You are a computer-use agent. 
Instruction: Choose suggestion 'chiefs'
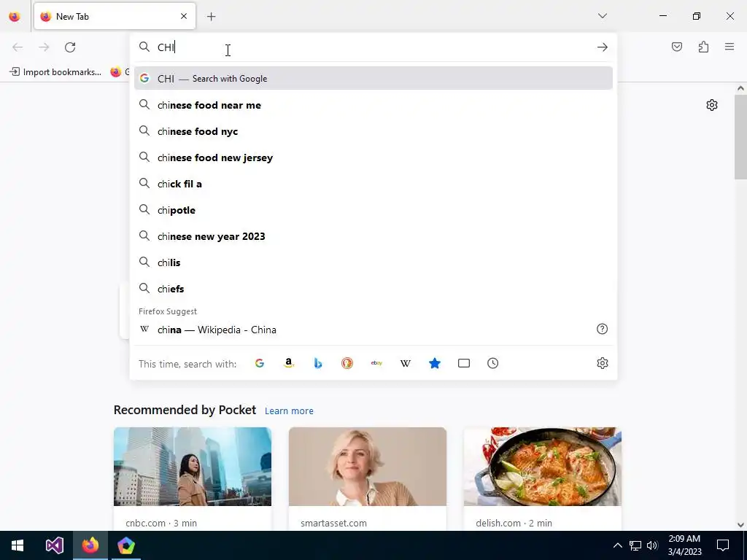coord(373,289)
